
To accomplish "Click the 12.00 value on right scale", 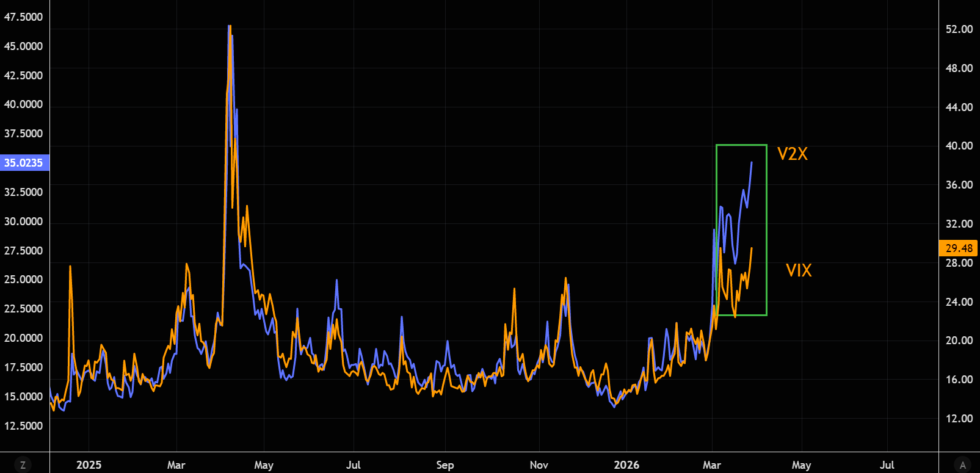I will pos(959,419).
